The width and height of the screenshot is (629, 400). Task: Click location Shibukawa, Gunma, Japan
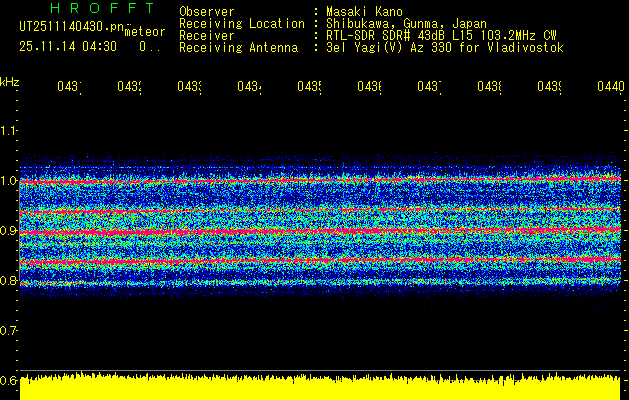(406, 23)
